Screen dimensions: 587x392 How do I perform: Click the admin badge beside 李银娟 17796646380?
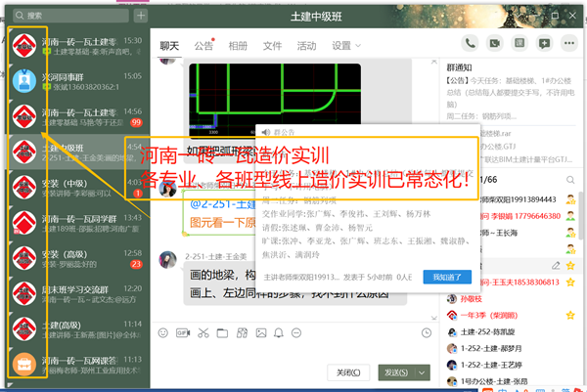point(570,216)
